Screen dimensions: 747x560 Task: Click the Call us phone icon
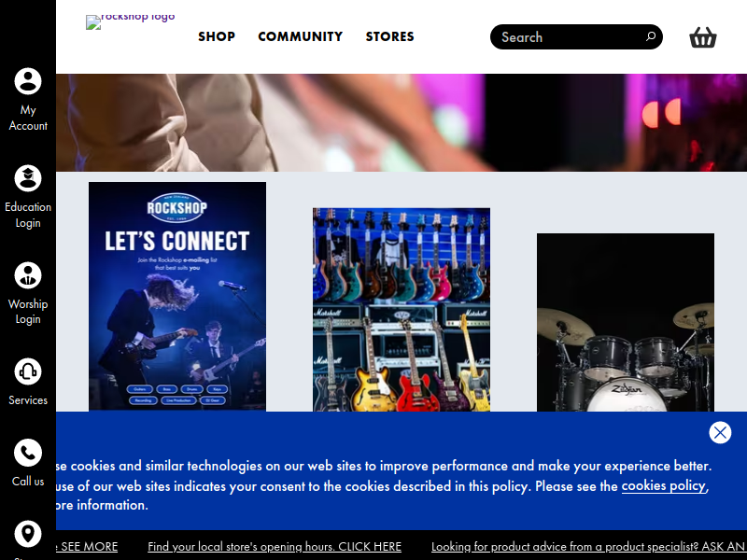pyautogui.click(x=28, y=453)
